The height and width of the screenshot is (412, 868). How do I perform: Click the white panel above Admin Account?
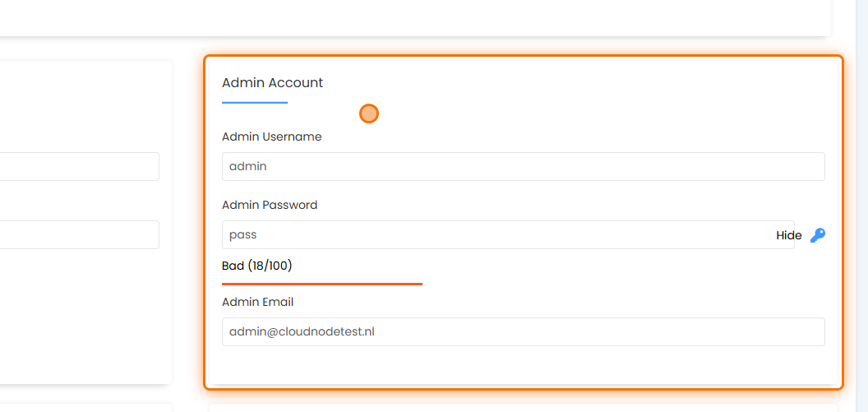click(411, 16)
